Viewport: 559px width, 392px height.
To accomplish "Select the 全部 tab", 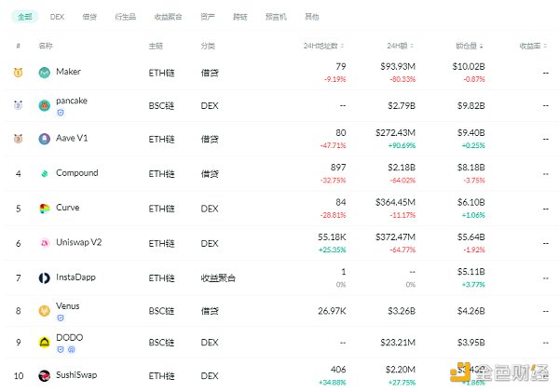I will 25,17.
